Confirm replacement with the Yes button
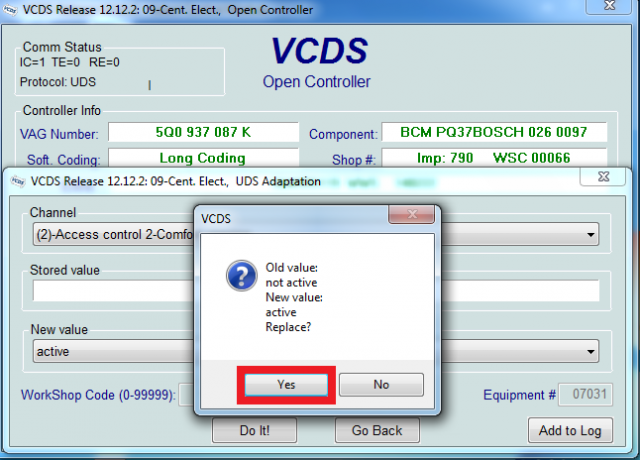 [286, 384]
